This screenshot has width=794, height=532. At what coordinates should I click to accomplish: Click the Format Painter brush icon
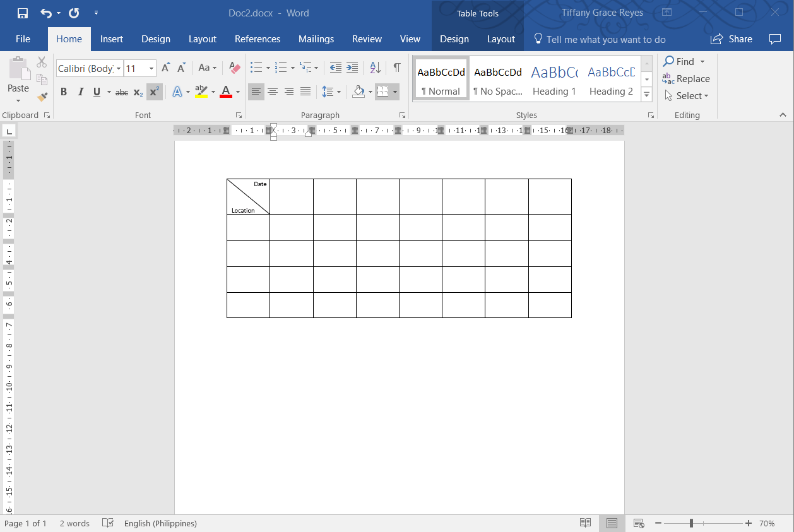[x=42, y=97]
